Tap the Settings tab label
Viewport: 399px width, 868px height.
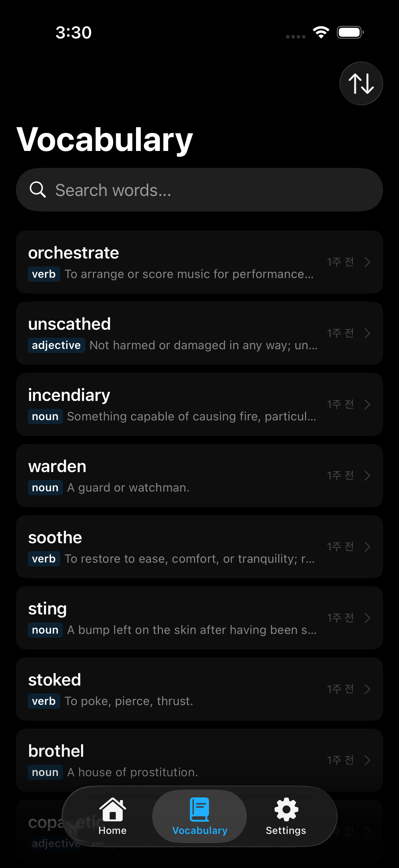(x=286, y=830)
